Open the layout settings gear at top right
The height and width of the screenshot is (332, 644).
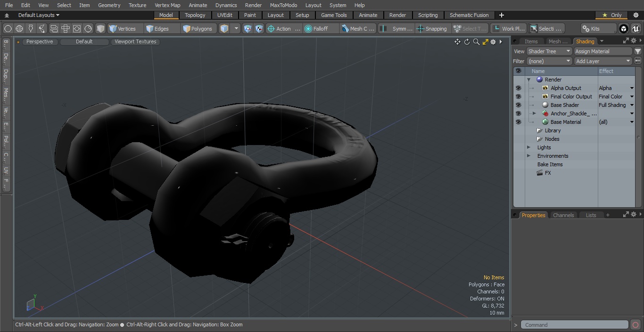pos(636,15)
